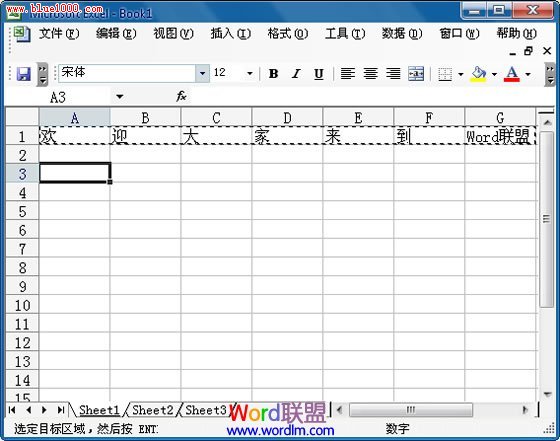Image resolution: width=560 pixels, height=441 pixels.
Task: Toggle Bold formatting
Action: (x=273, y=74)
